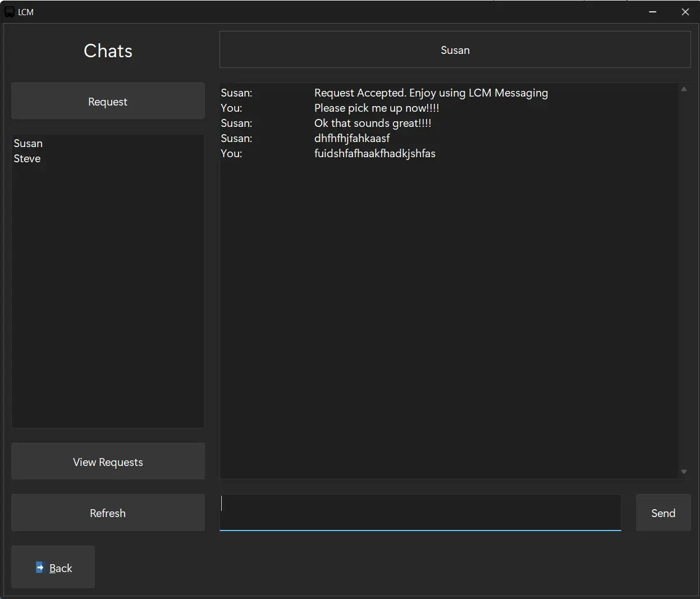
Task: Click scroll down arrow in chat history
Action: click(x=684, y=472)
